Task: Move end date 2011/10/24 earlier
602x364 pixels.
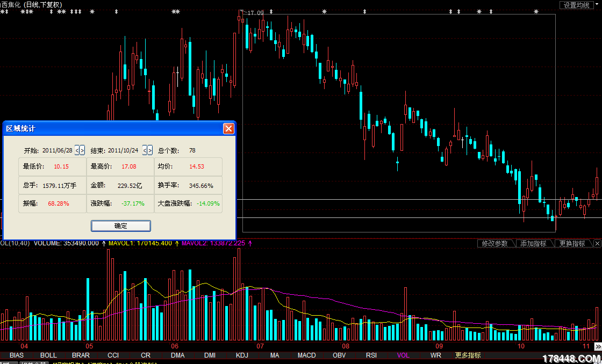Action: pyautogui.click(x=145, y=151)
